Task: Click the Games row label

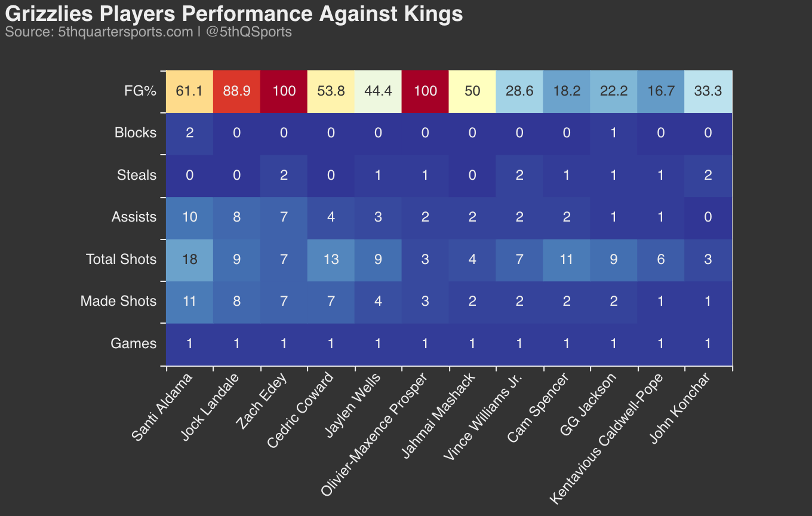Action: click(134, 343)
